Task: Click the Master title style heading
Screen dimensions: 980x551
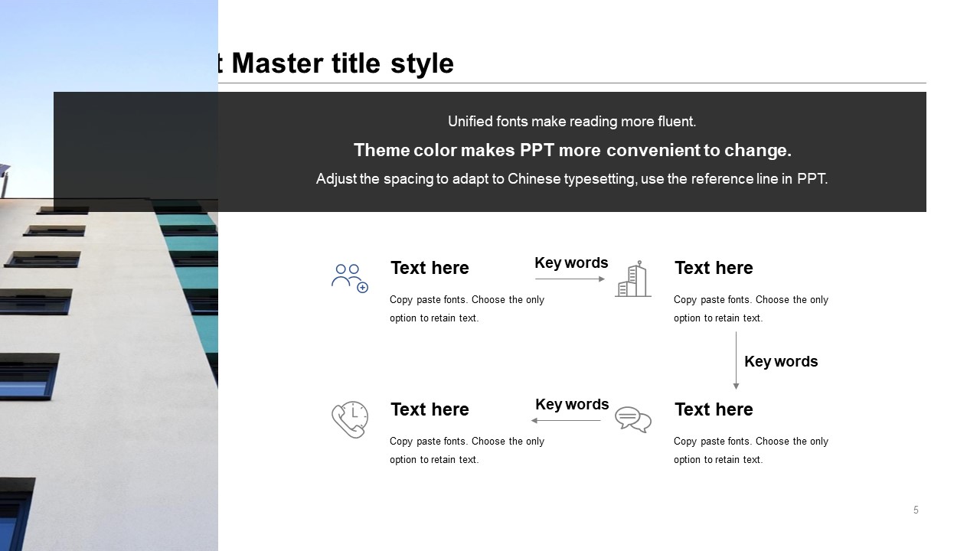Action: tap(337, 64)
